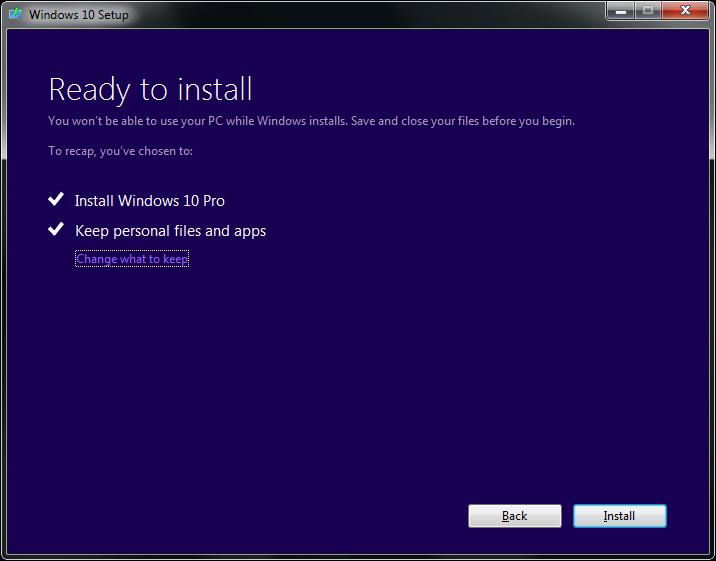Close the Windows 10 Setup window
The width and height of the screenshot is (716, 561).
point(685,10)
